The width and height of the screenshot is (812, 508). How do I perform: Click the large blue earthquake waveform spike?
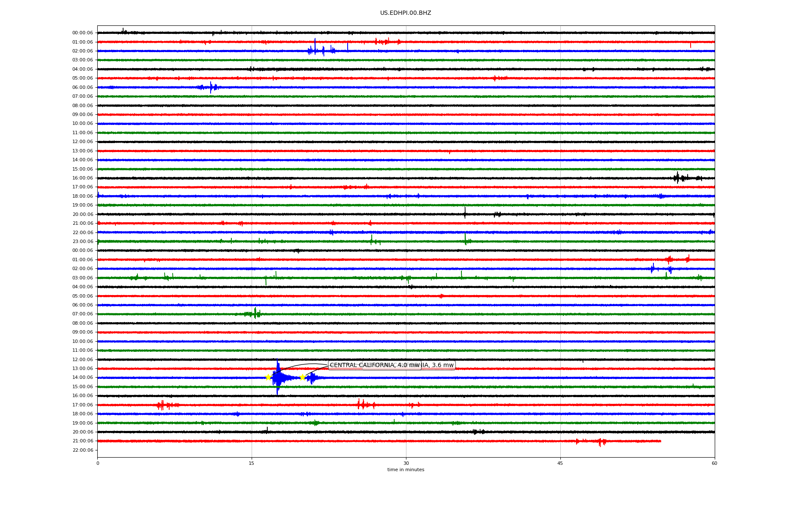click(x=277, y=377)
